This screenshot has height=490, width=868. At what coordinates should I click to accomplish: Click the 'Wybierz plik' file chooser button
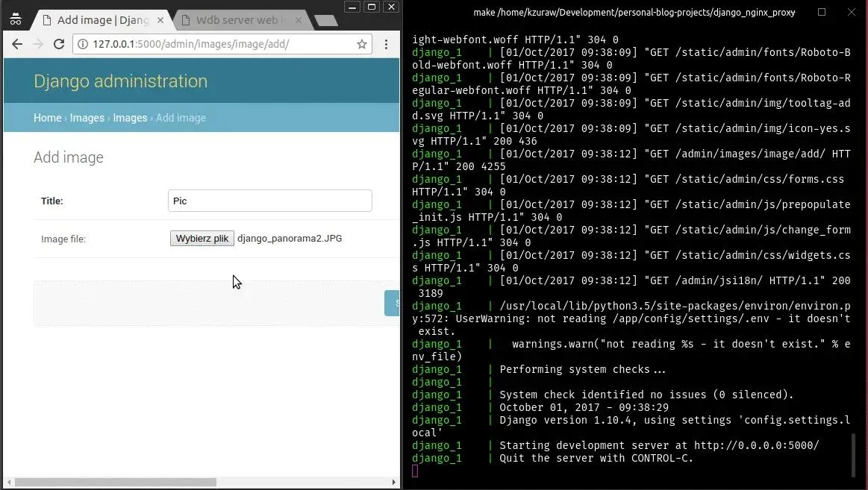point(202,238)
